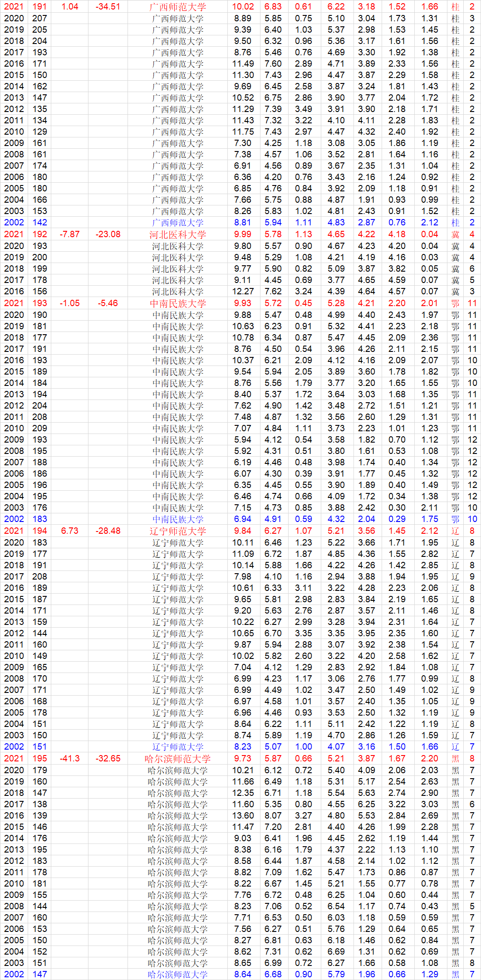Select blue 中南民族大学 name in 2002 row
Viewport: 481px width, 980px height.
178,519
